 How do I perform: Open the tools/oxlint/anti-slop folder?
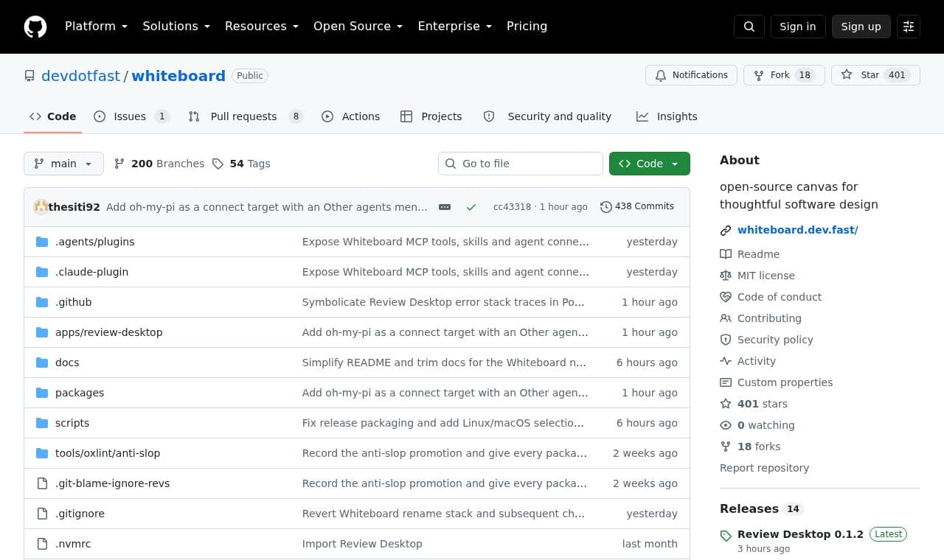coord(108,453)
